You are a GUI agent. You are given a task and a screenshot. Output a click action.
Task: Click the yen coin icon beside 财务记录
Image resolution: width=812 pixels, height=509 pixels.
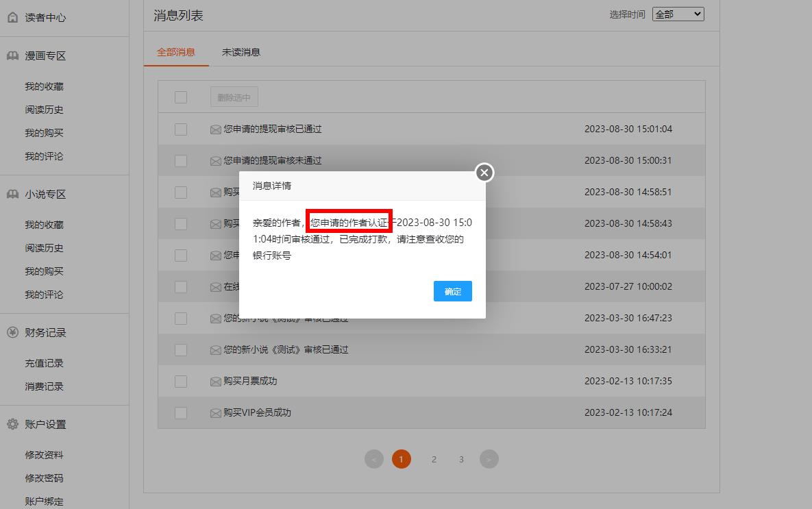(x=12, y=332)
